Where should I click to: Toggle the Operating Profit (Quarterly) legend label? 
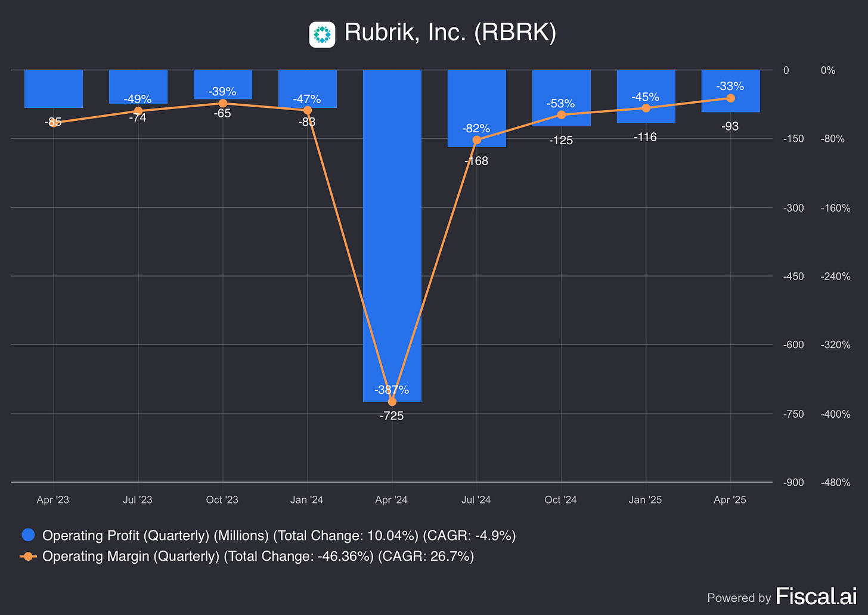[279, 535]
